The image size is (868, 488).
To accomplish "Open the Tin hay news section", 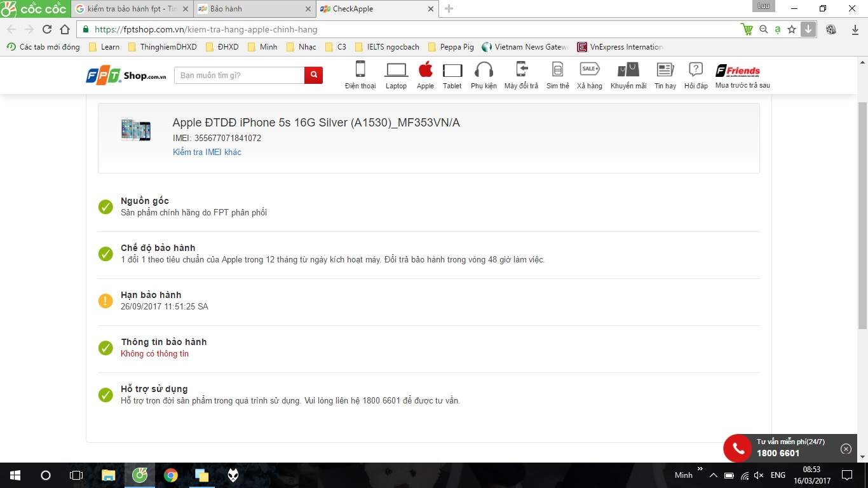I will (x=665, y=75).
